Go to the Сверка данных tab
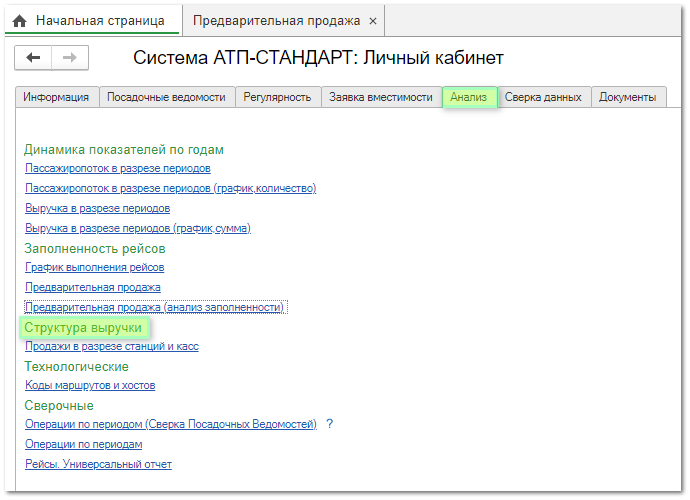The height and width of the screenshot is (500, 690). click(543, 97)
